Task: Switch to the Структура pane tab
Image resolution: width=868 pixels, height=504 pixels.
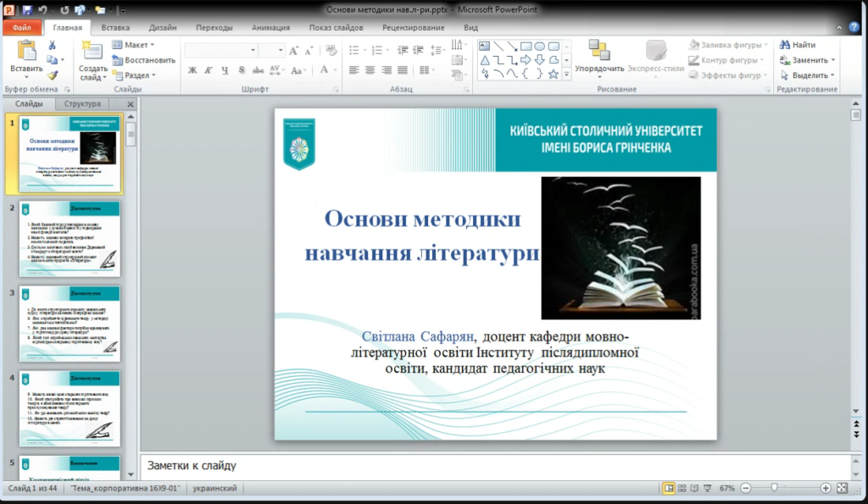Action: (x=82, y=104)
